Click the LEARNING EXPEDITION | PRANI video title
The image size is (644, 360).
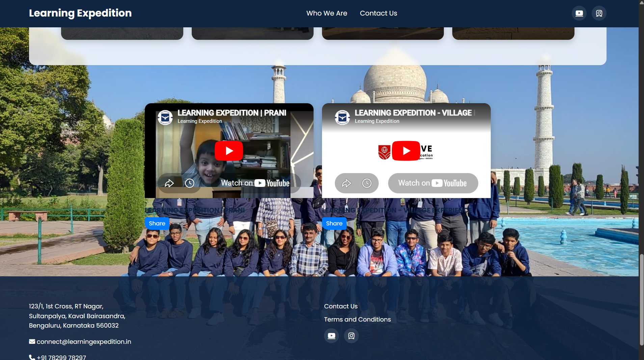click(232, 113)
